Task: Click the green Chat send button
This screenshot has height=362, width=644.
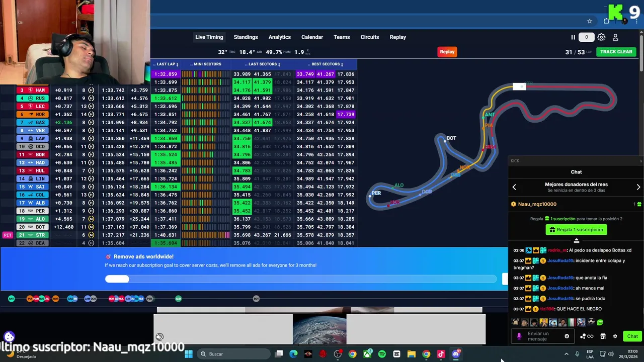Action: 632,336
